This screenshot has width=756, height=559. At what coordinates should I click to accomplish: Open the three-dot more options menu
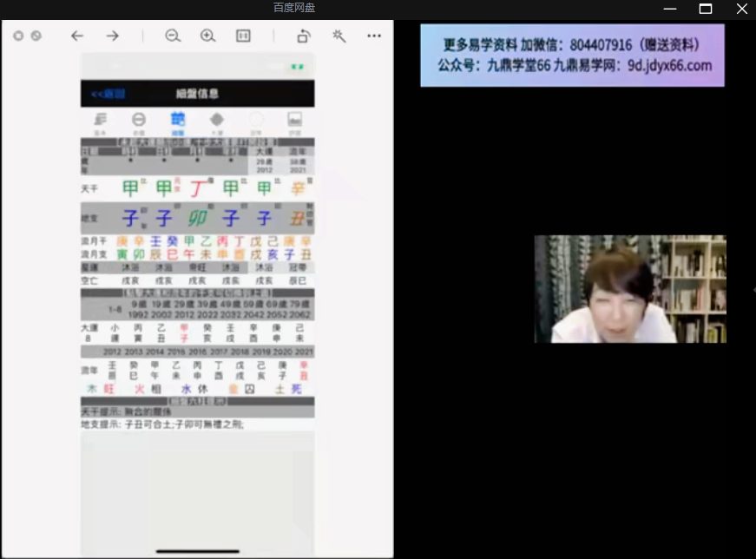coord(374,36)
